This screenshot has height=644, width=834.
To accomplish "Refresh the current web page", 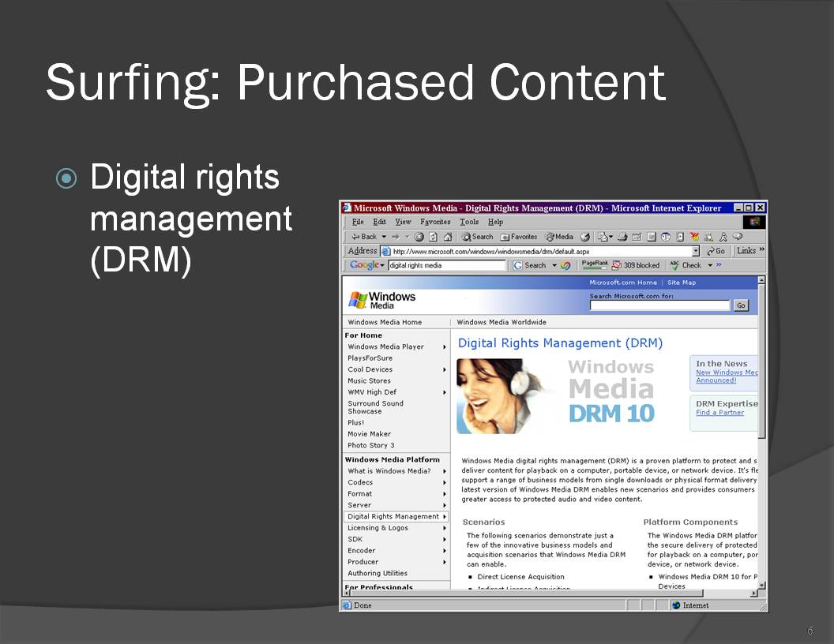I will [433, 237].
